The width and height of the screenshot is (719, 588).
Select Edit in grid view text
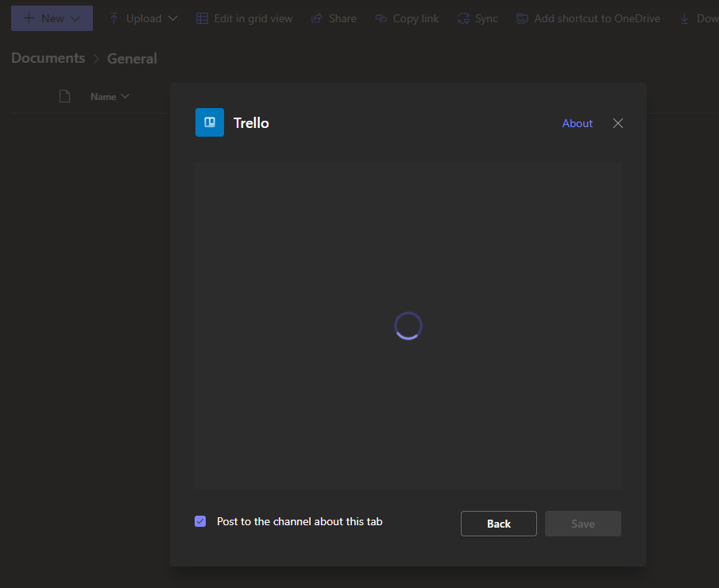[x=253, y=18]
